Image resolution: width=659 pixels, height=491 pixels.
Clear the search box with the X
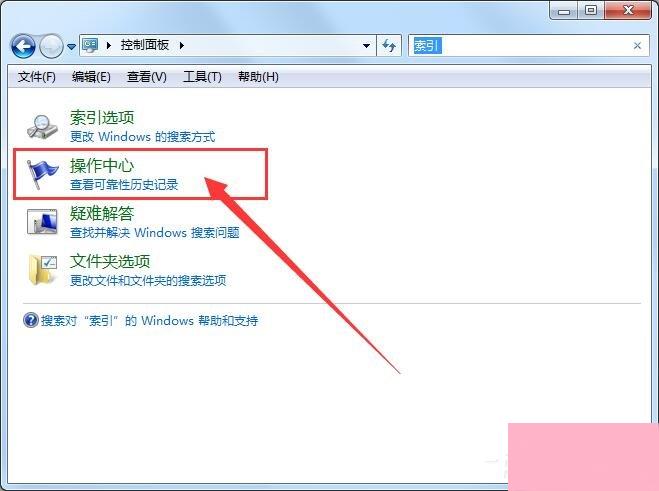(x=637, y=45)
